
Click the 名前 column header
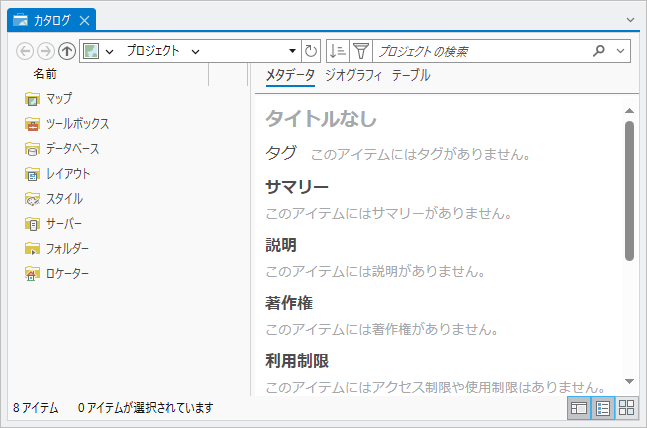point(45,74)
